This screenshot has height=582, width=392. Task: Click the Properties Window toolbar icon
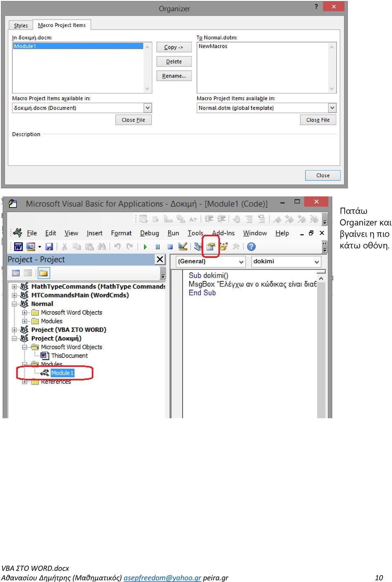[x=211, y=246]
